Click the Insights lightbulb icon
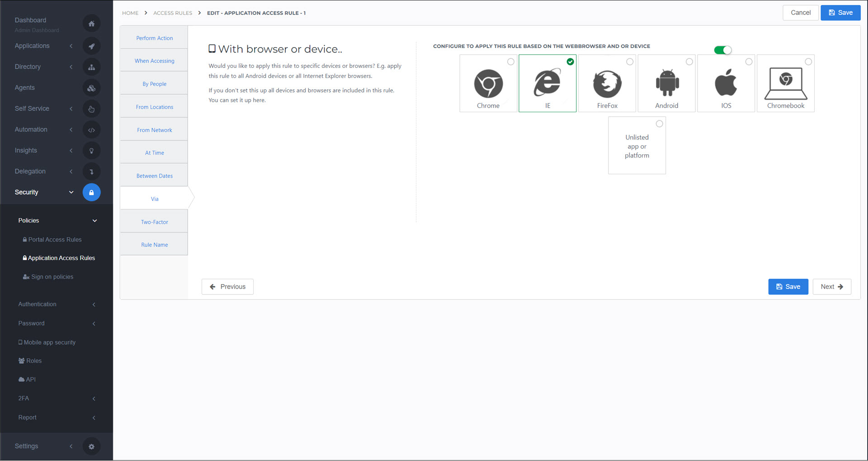Viewport: 868px width, 461px height. (x=91, y=151)
